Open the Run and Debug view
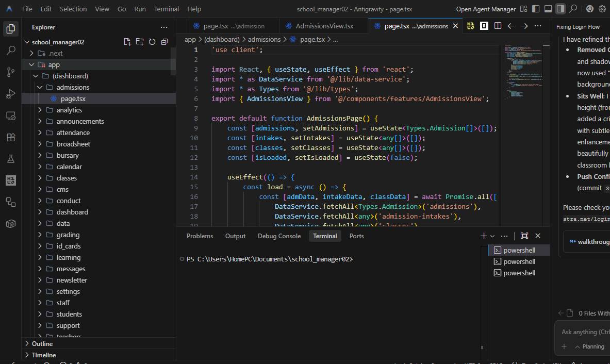610x364 pixels. (x=11, y=94)
